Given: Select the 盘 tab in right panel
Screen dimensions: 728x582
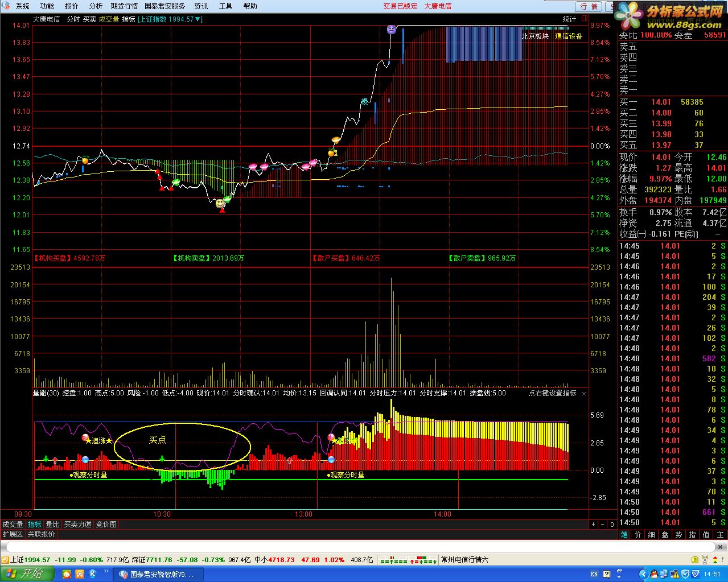Looking at the screenshot, I should click(x=665, y=535).
